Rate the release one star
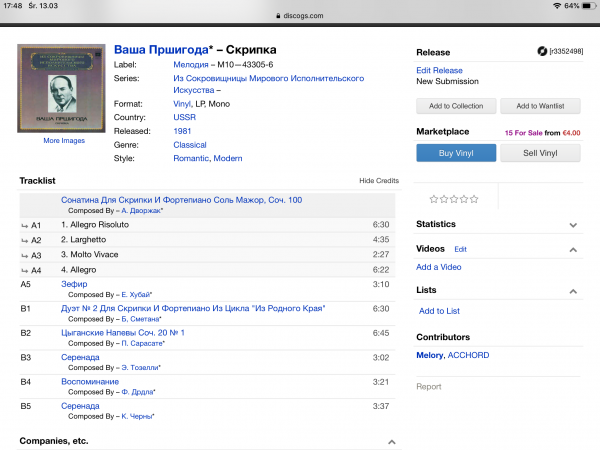Screen dimensions: 600x450 point(434,199)
